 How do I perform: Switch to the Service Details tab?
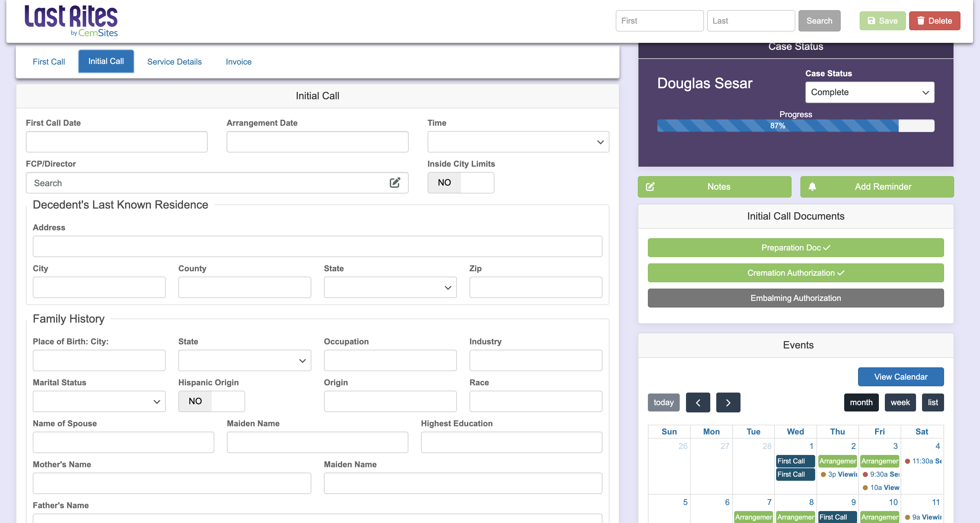[x=174, y=62]
